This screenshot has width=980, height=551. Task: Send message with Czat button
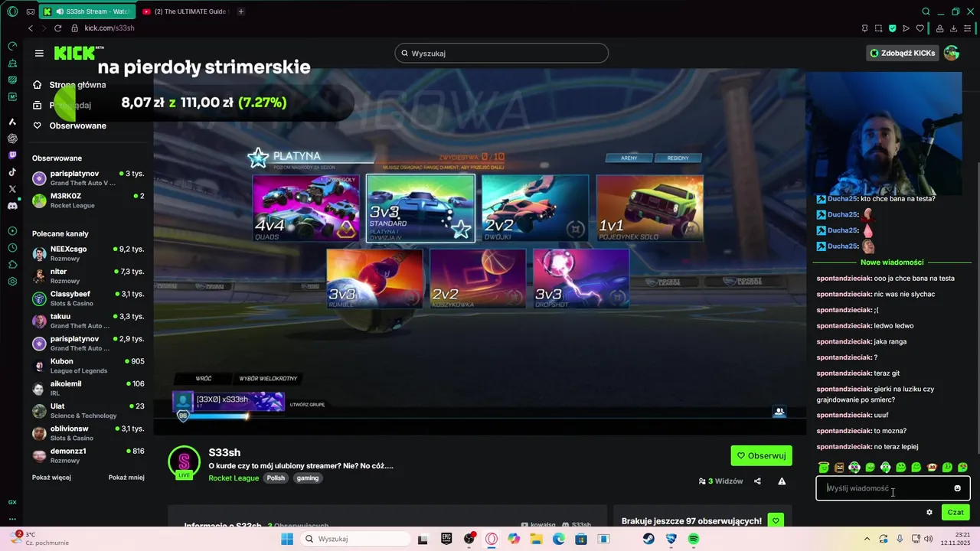(955, 513)
